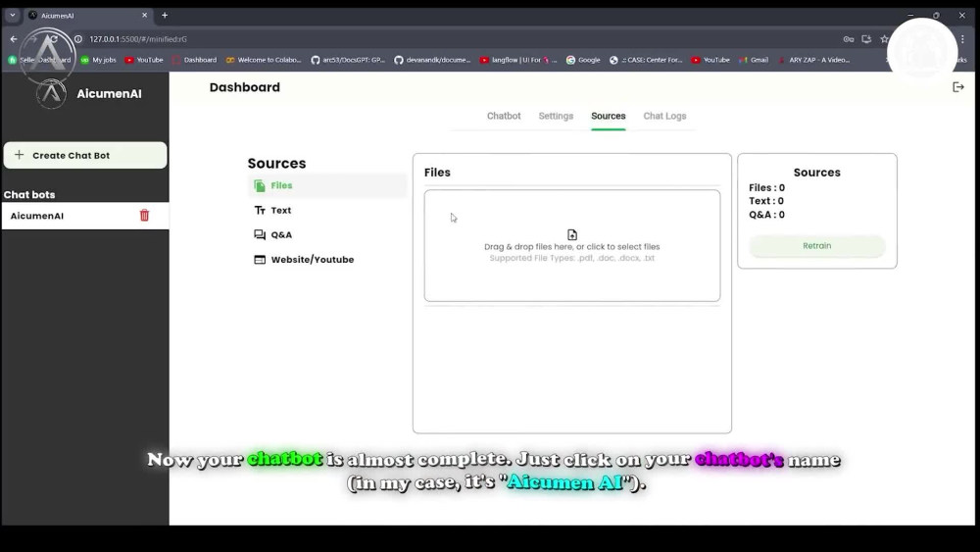Click the install app icon in address bar
Screen dimensions: 980x552
(866, 39)
